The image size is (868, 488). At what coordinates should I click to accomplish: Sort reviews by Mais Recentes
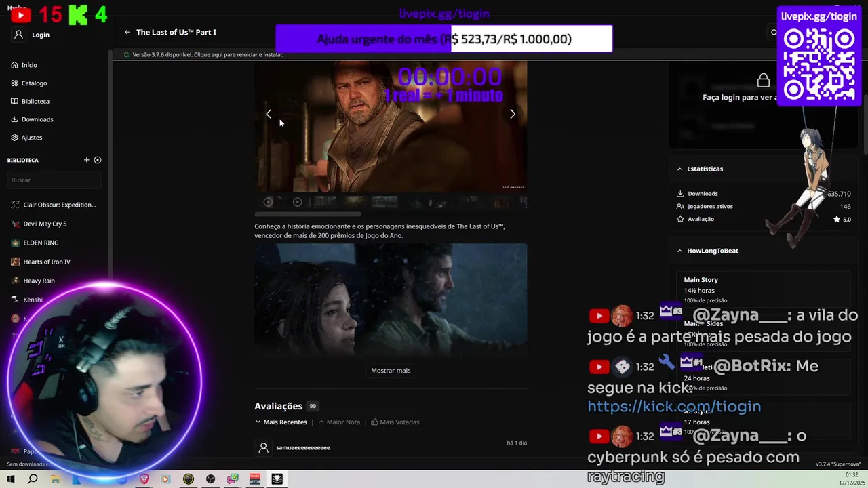pos(281,422)
